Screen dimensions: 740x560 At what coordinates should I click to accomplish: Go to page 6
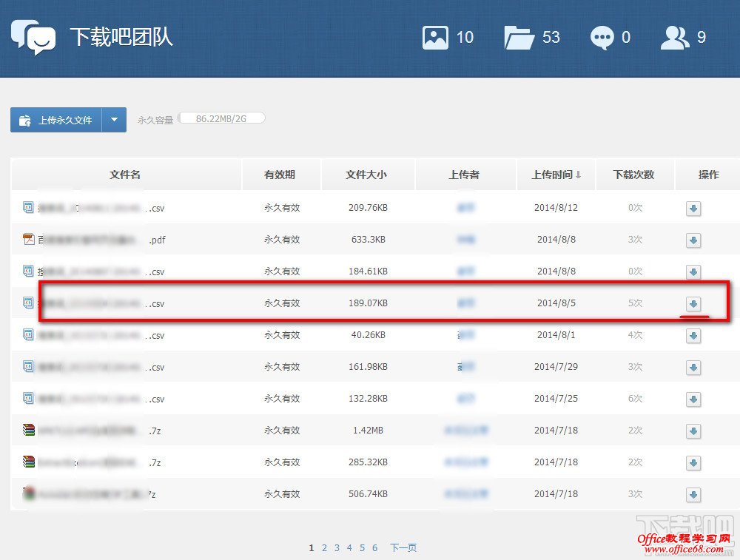tap(374, 547)
